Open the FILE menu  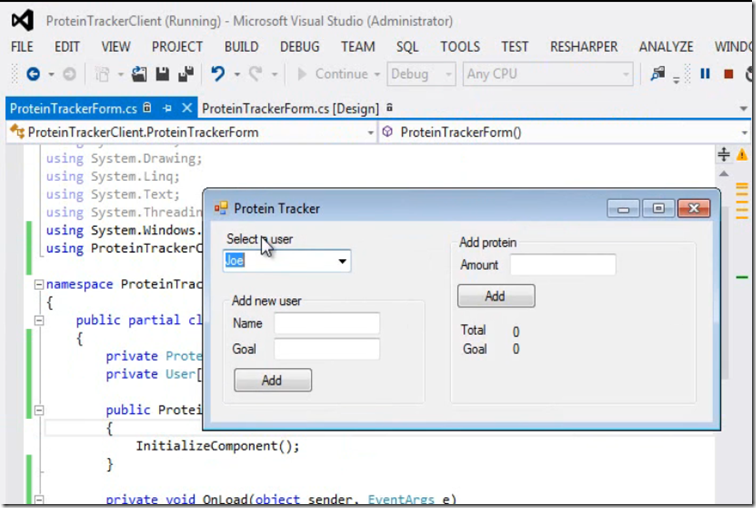(x=22, y=47)
